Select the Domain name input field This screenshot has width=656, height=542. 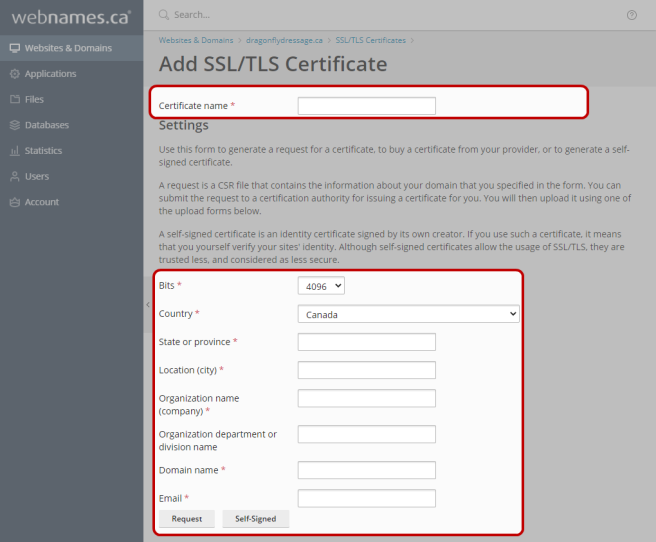(366, 470)
